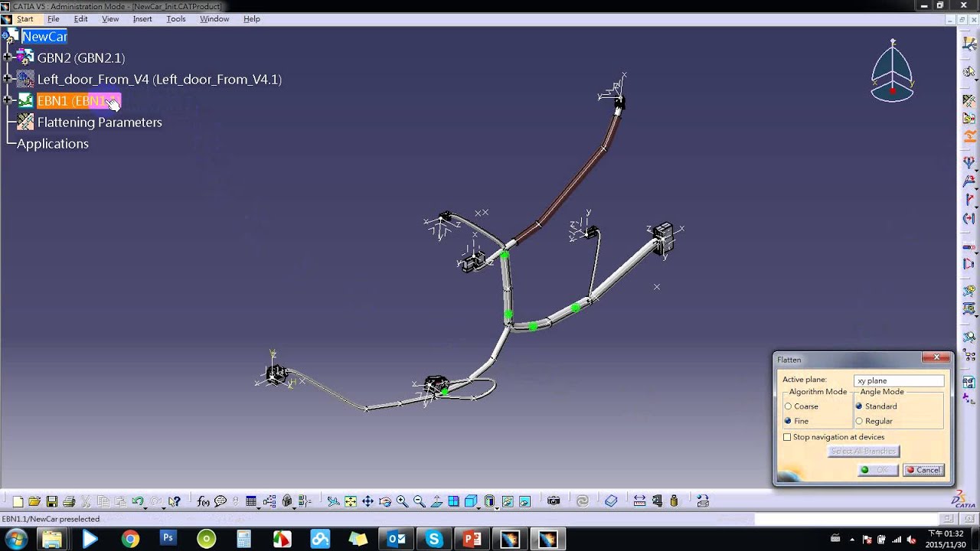
Task: Open the Insert menu
Action: [142, 18]
